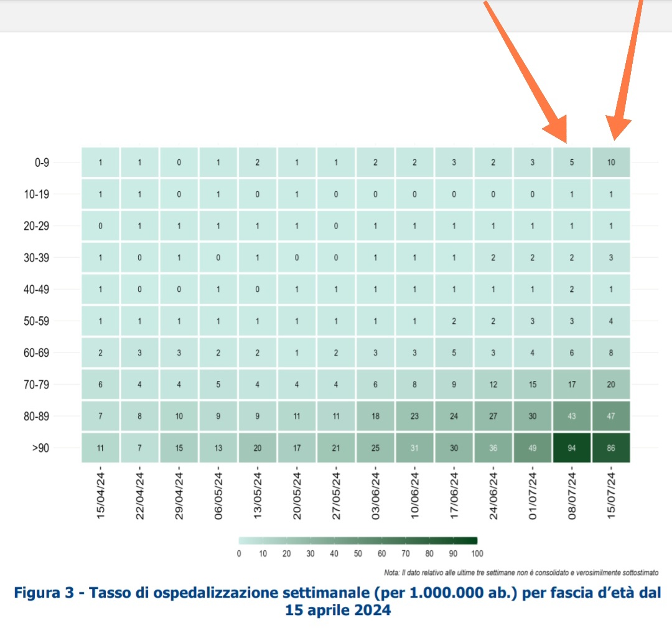
Task: Click the heatmap cell showing value 31
Action: 414,448
